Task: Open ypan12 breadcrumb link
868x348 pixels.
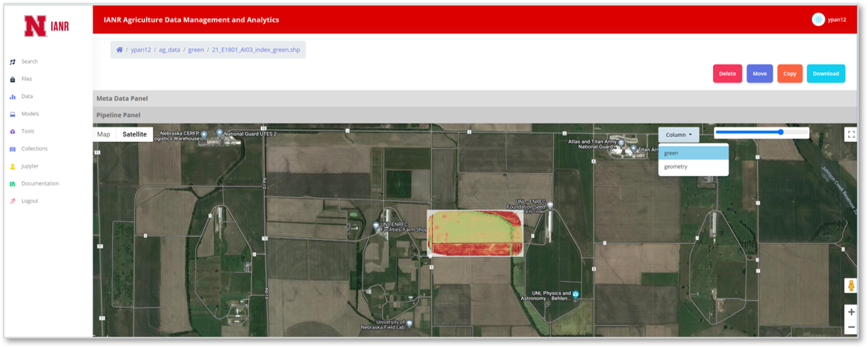Action: [x=141, y=50]
